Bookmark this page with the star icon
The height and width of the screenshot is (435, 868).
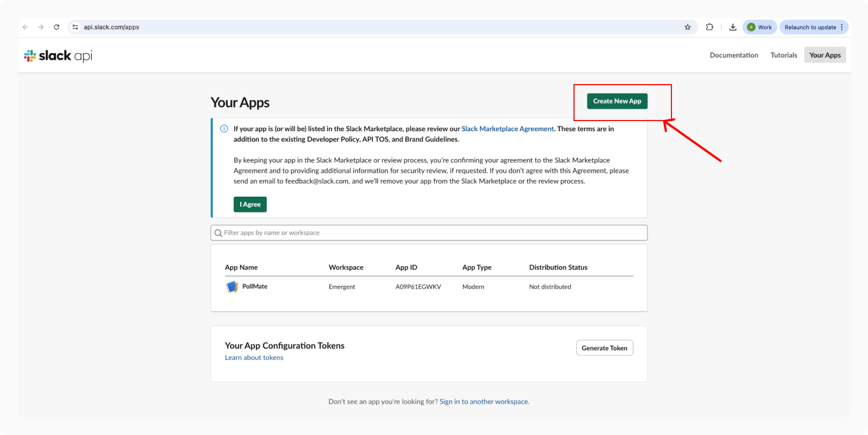point(688,27)
